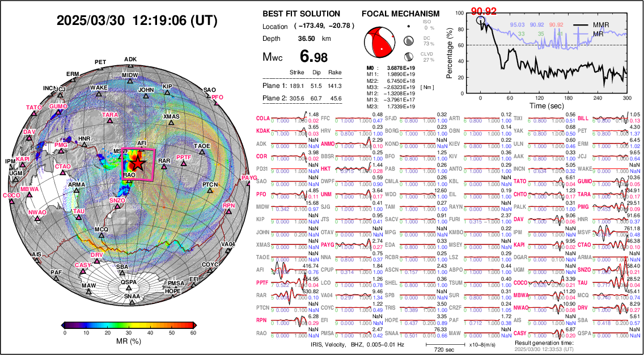Click the RAR station triangle on the globe
This screenshot has height=355, width=644.
[x=164, y=167]
